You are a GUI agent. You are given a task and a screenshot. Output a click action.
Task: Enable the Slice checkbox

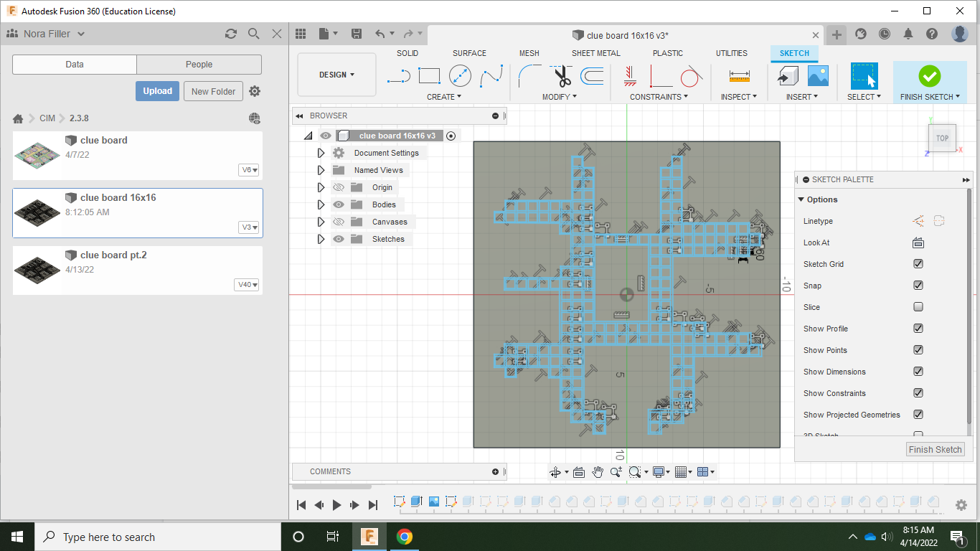918,307
